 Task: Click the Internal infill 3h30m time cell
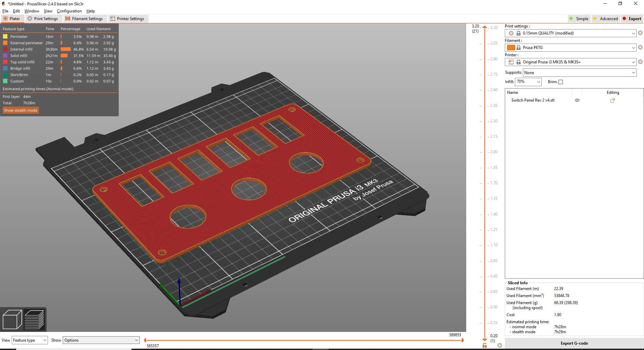tap(51, 49)
